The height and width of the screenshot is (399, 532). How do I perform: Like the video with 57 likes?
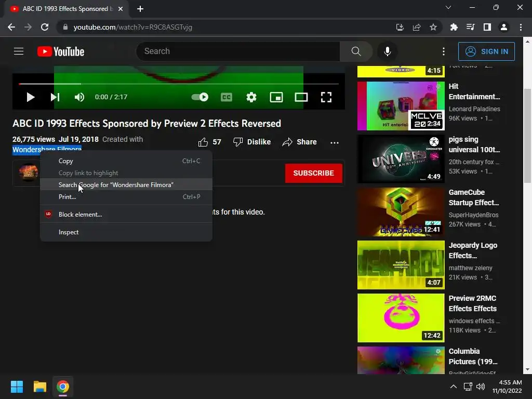(x=209, y=142)
